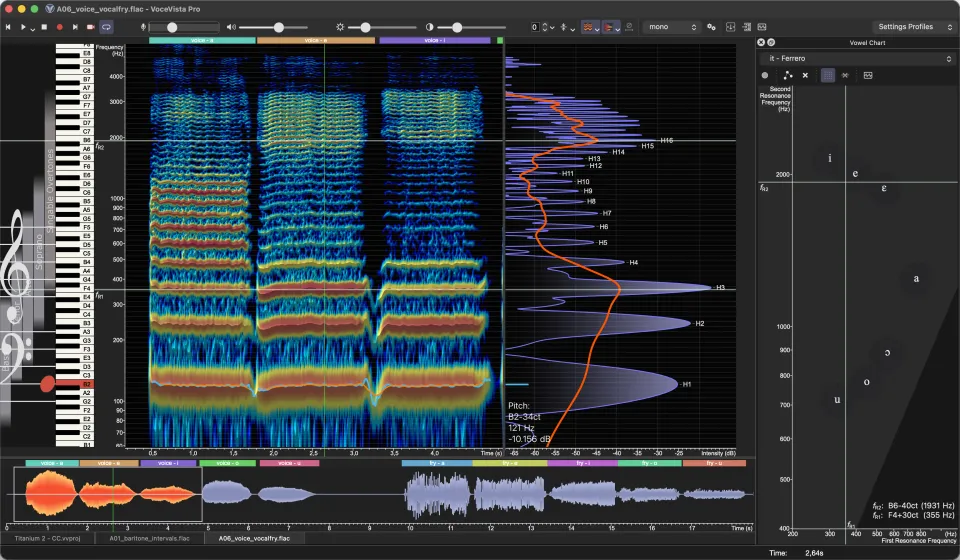Open the play options dropdown arrow
Viewport: 960px width, 560px height.
[32, 28]
